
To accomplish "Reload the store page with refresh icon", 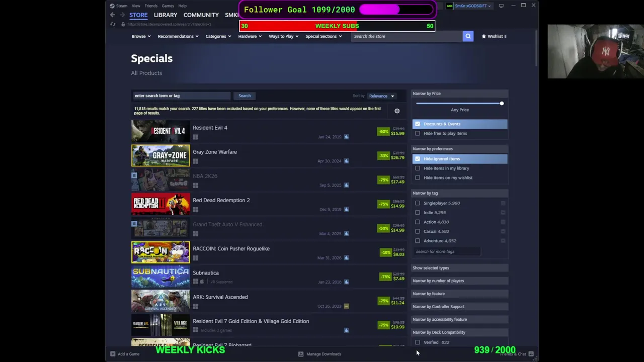I will coord(113,24).
